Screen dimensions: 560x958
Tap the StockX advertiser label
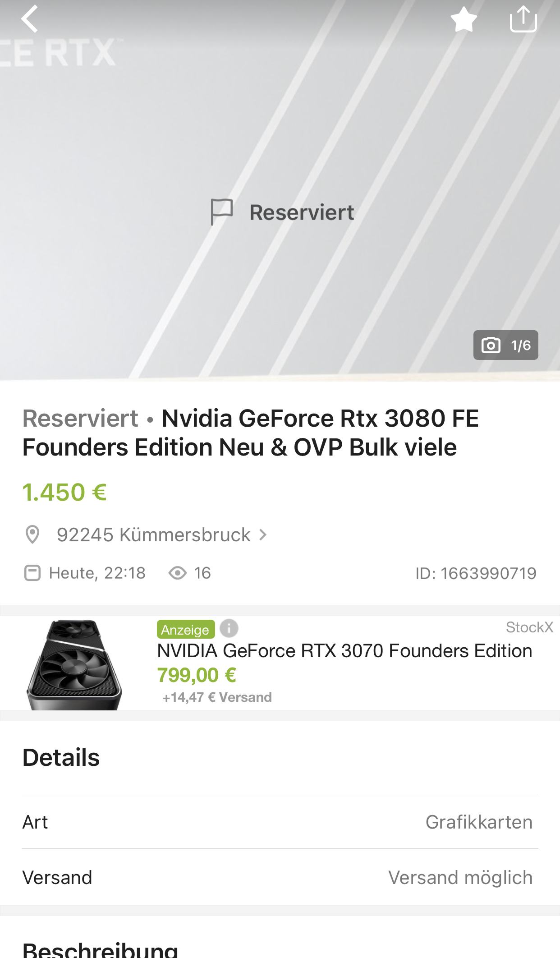[x=529, y=627]
